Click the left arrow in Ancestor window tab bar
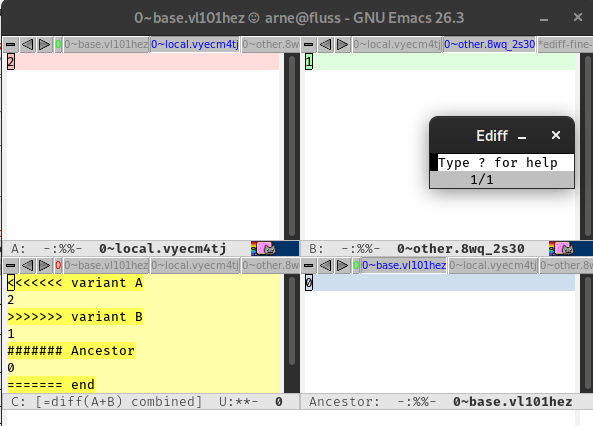The height and width of the screenshot is (426, 593). click(325, 266)
